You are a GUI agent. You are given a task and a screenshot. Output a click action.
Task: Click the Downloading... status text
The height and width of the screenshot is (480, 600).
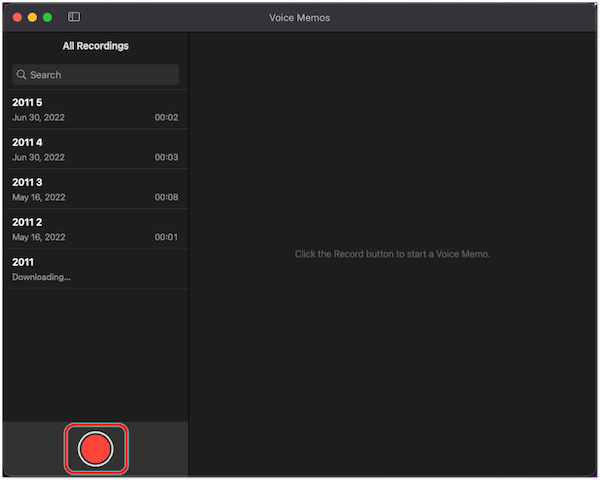[41, 277]
